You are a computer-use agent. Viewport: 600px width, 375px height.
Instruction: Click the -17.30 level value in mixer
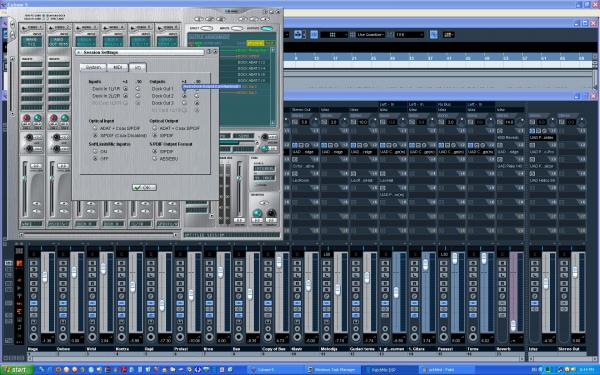pyautogui.click(x=165, y=340)
